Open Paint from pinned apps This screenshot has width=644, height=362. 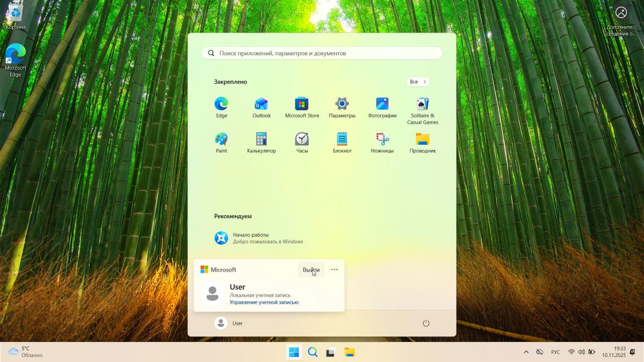click(221, 143)
